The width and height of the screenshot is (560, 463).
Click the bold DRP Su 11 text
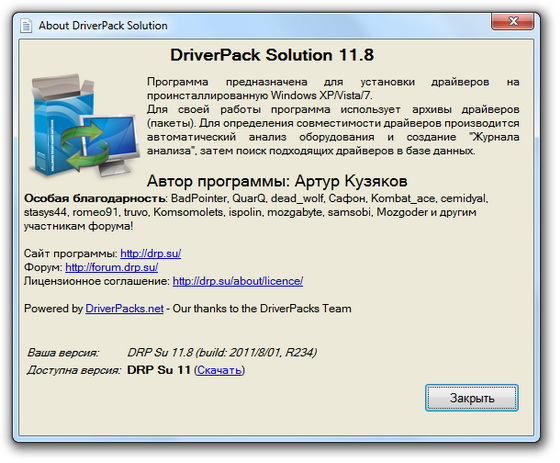(159, 370)
